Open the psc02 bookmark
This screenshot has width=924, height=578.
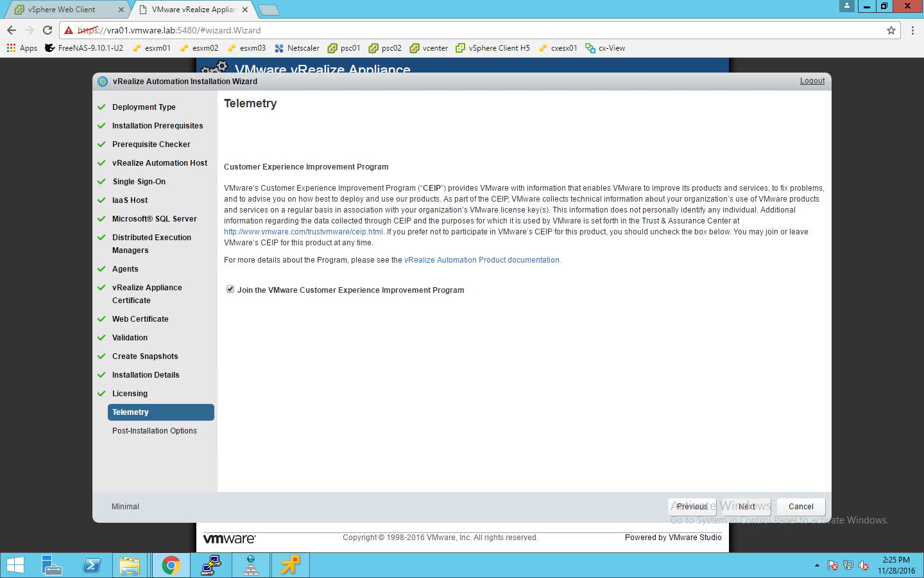click(385, 48)
